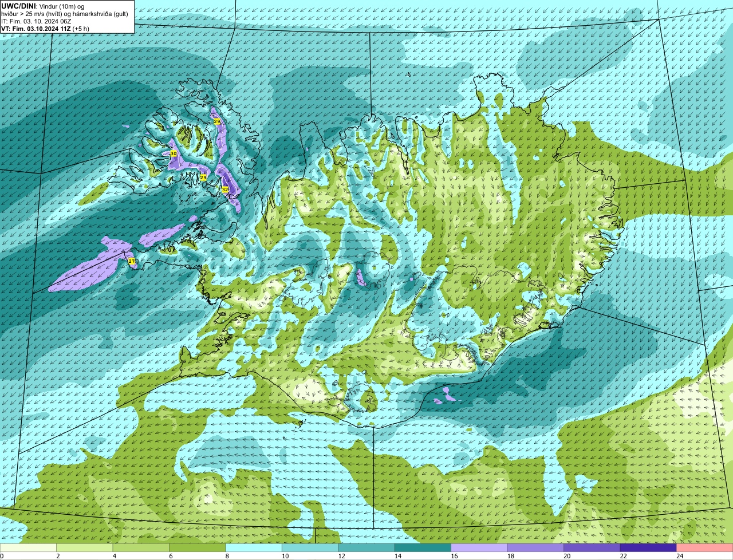Viewport: 733px width, 560px height.
Task: Select the 18–20 light purple legend swatch
Action: [x=535, y=548]
